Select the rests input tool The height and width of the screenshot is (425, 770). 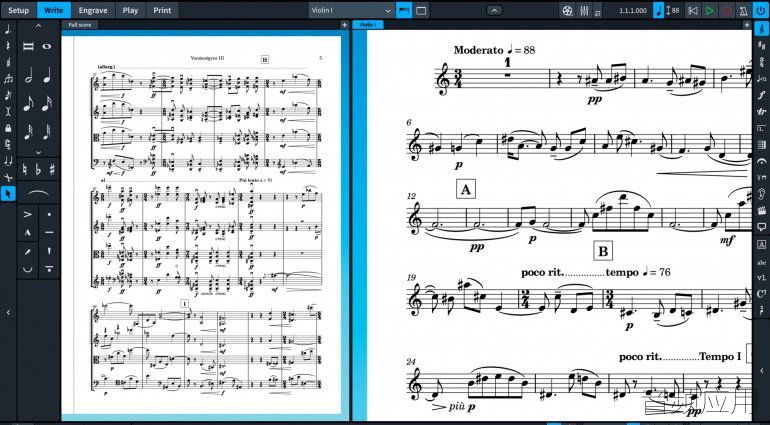(x=8, y=46)
